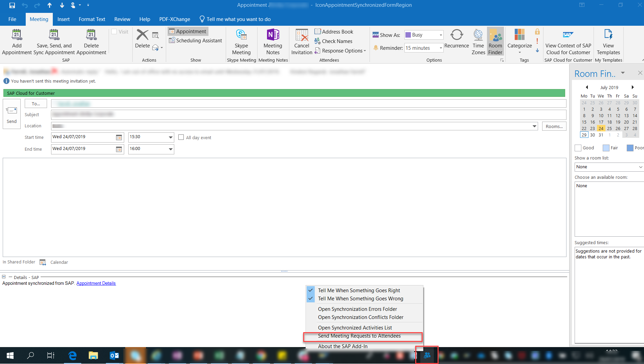644x364 pixels.
Task: Click the Previous Item up arrow
Action: [x=49, y=5]
